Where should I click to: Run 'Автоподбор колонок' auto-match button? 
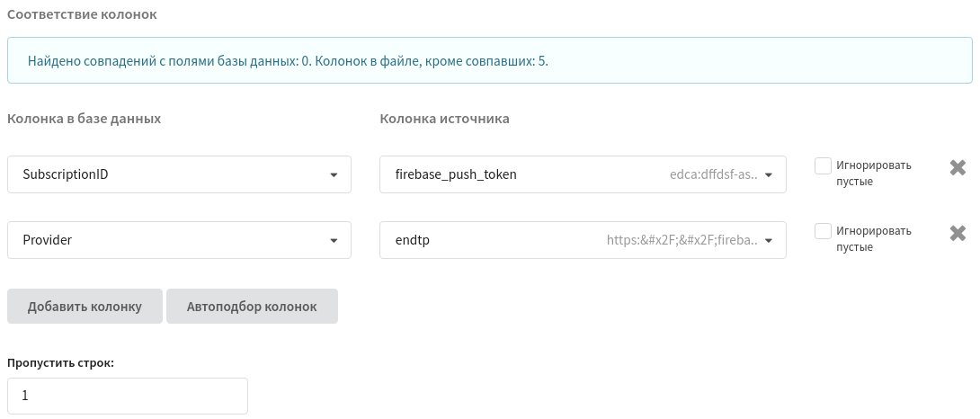click(x=252, y=307)
